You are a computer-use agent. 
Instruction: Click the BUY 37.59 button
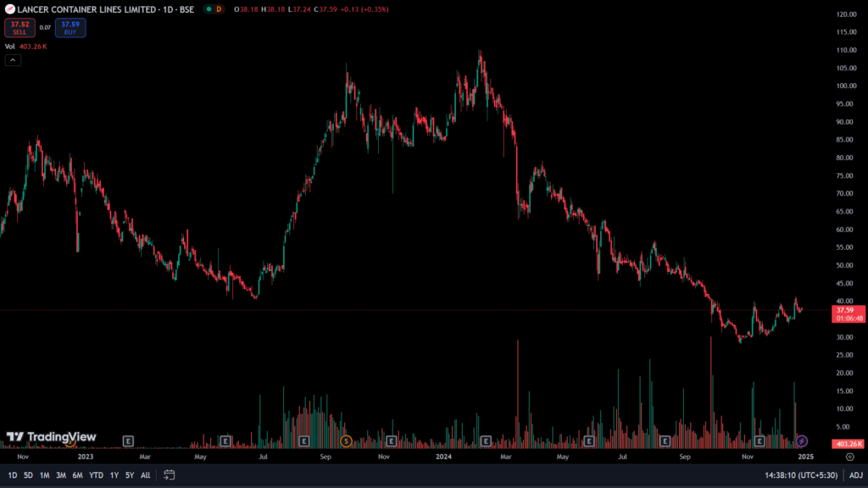(70, 28)
